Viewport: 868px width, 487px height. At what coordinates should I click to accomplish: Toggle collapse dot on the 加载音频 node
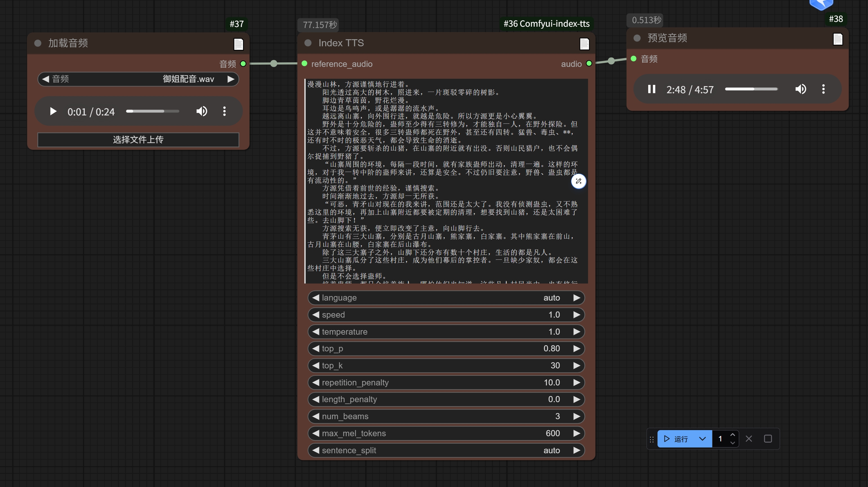tap(38, 43)
